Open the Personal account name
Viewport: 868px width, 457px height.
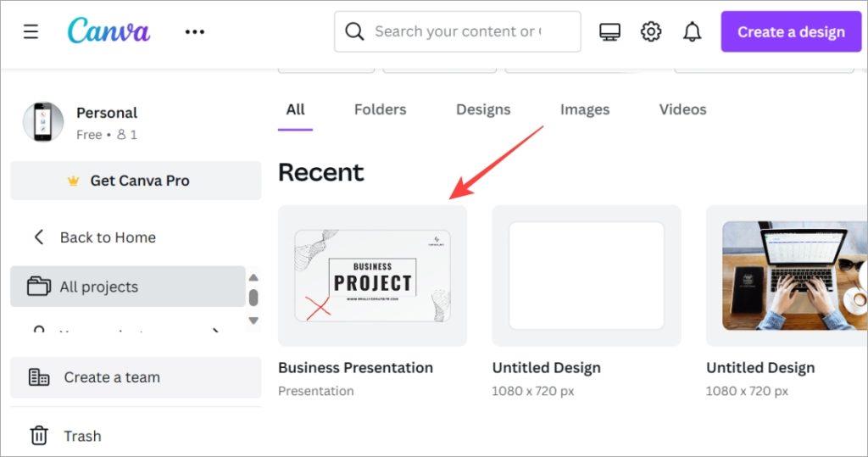(x=107, y=113)
